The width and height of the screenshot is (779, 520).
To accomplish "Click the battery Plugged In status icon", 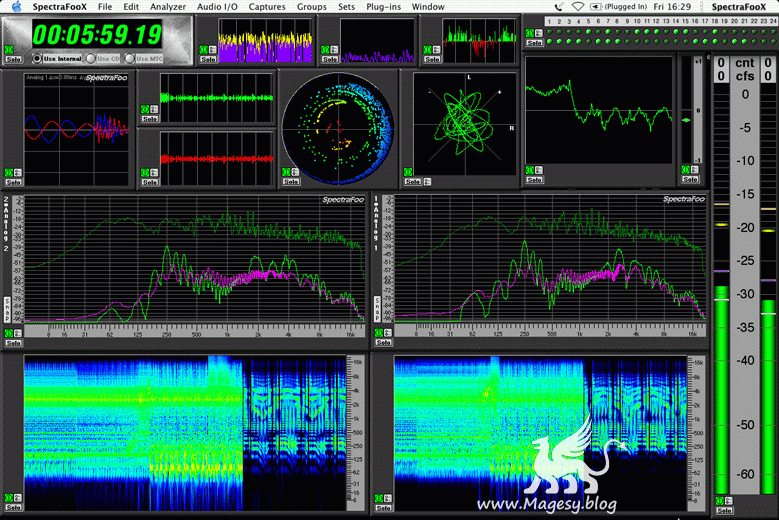I will (x=598, y=6).
